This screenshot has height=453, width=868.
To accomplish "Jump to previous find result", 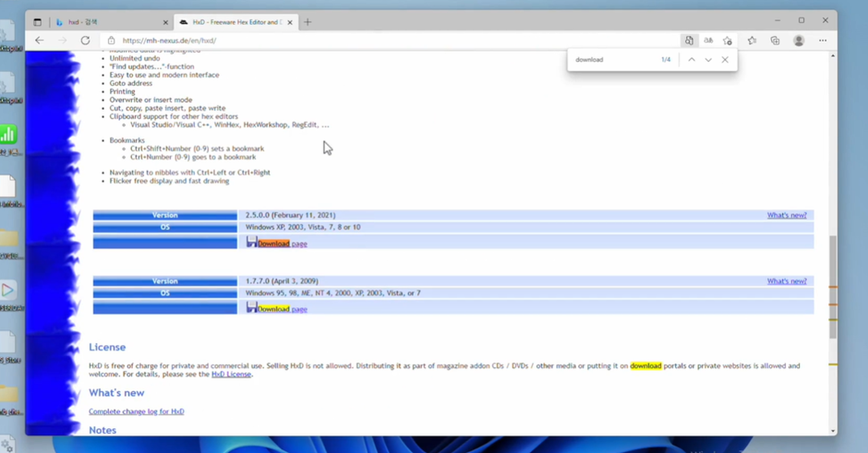I will tap(692, 60).
